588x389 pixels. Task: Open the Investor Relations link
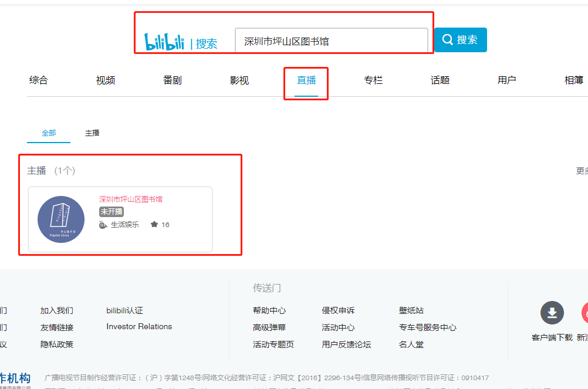click(139, 326)
